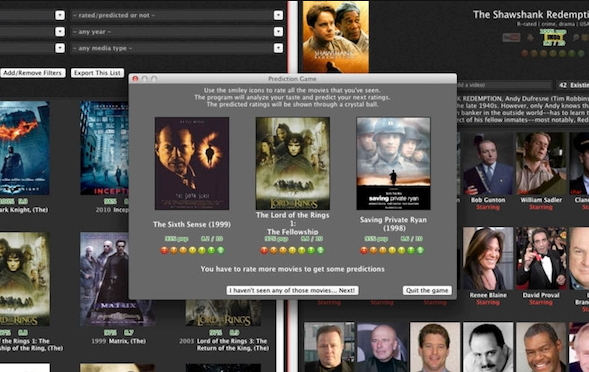The image size is (589, 372).
Task: Click Bob Gunton's actor photo
Action: point(488,163)
